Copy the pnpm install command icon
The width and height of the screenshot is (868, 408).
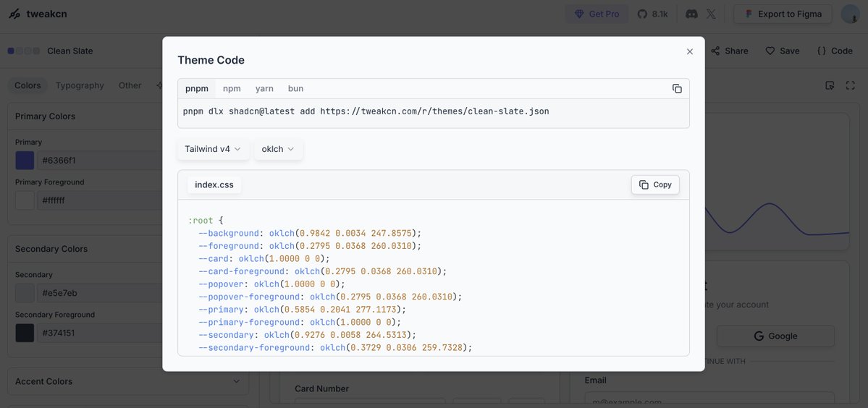[677, 88]
